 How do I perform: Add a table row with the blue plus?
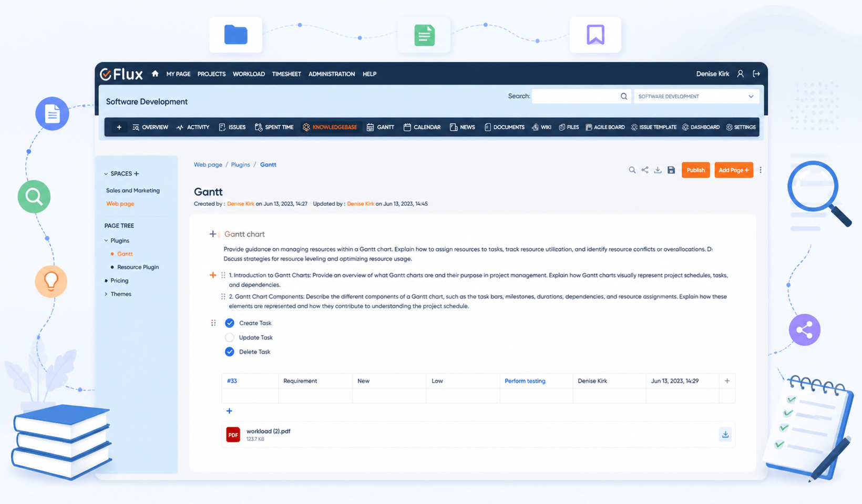(x=229, y=411)
